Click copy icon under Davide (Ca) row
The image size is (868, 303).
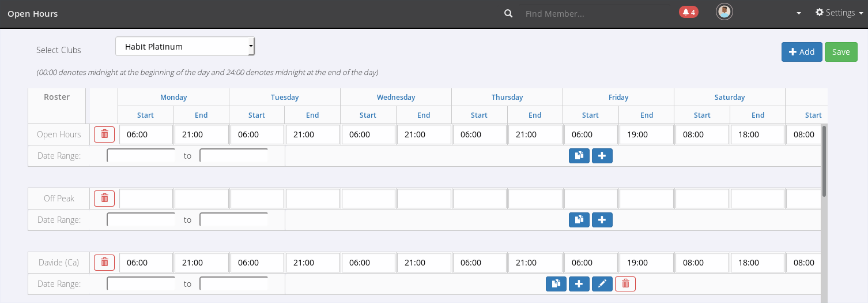[556, 284]
